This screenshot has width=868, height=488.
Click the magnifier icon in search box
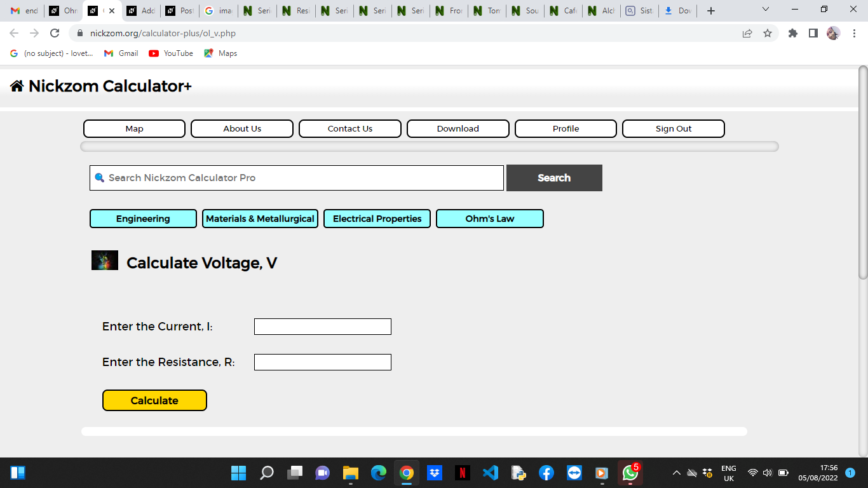pyautogui.click(x=99, y=178)
